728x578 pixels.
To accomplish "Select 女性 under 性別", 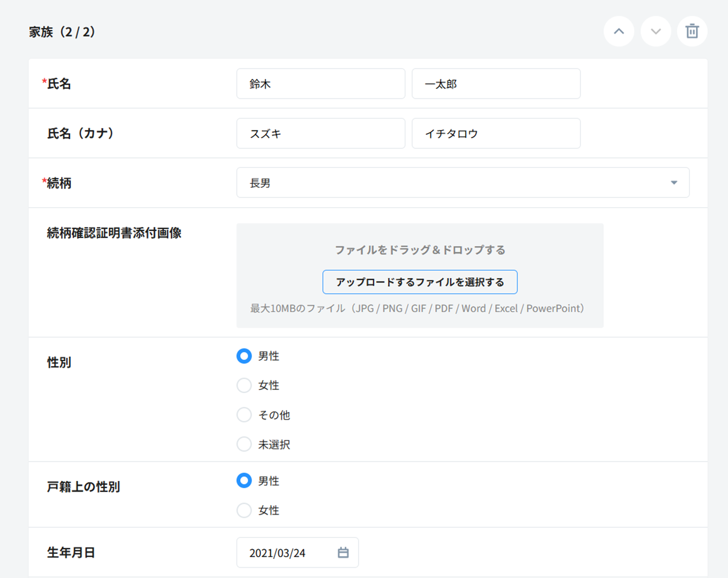I will [244, 385].
